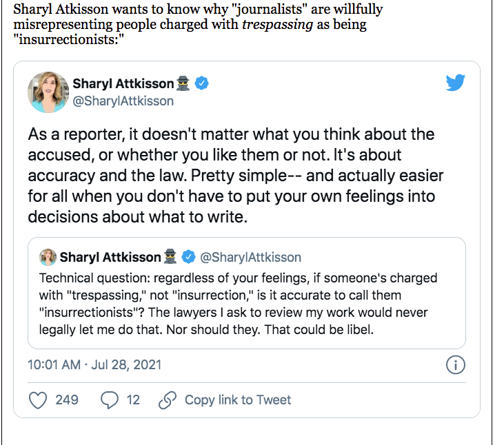The width and height of the screenshot is (504, 445).
Task: Click Sharyl Attkisson name in quoted tweet
Action: [x=110, y=258]
